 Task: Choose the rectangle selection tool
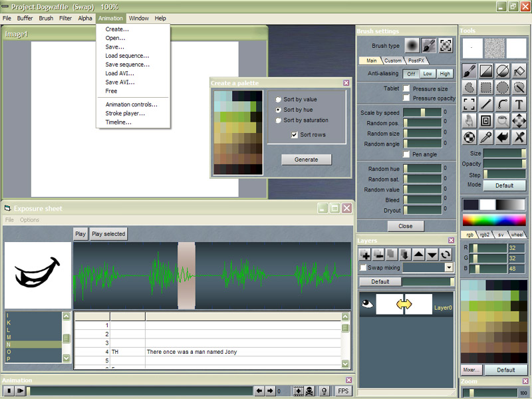pyautogui.click(x=486, y=87)
